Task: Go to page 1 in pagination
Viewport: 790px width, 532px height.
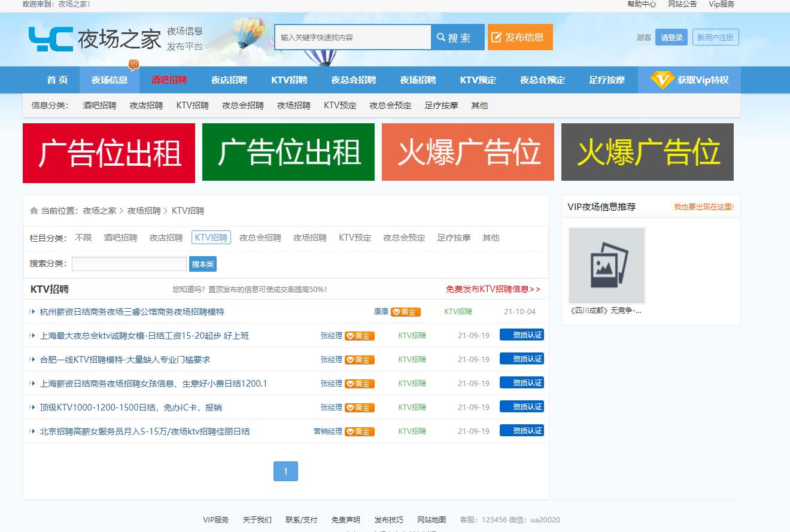Action: 285,472
